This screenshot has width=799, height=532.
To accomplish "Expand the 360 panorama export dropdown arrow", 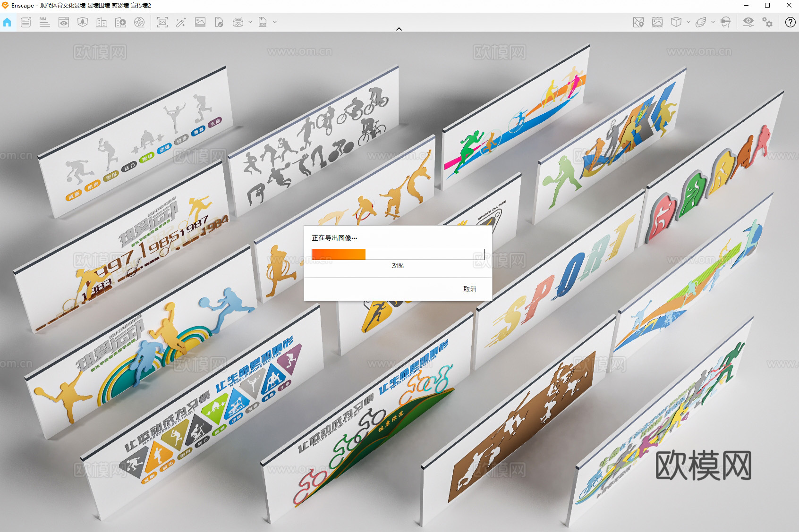I will click(x=250, y=22).
